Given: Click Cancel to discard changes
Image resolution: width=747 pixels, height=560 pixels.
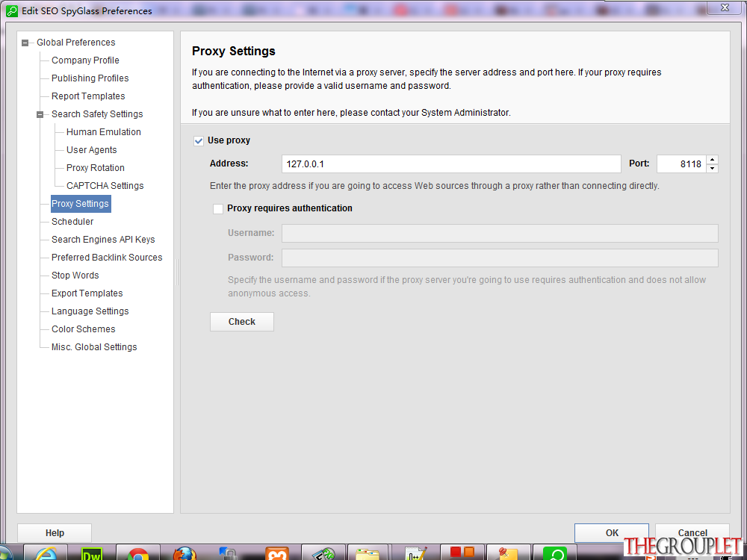Looking at the screenshot, I should [692, 533].
